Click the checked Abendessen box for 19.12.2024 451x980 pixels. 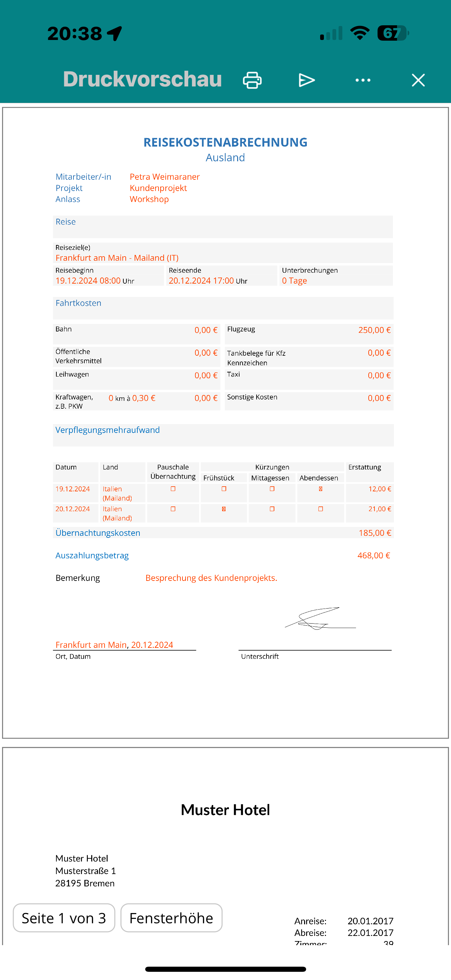(320, 489)
